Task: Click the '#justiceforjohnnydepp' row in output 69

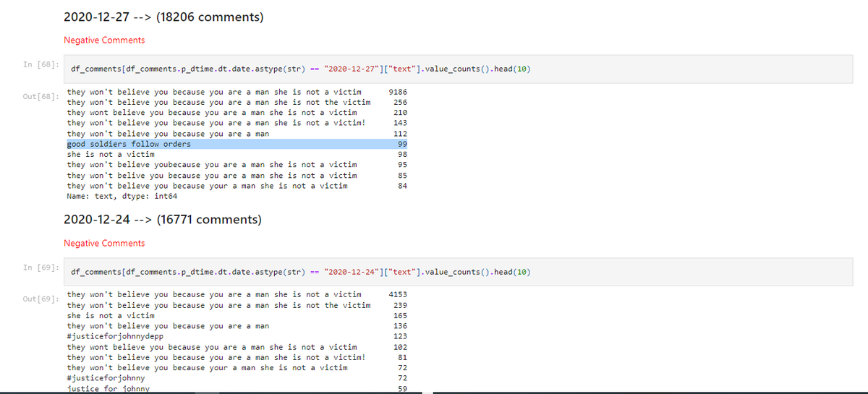Action: (x=237, y=336)
